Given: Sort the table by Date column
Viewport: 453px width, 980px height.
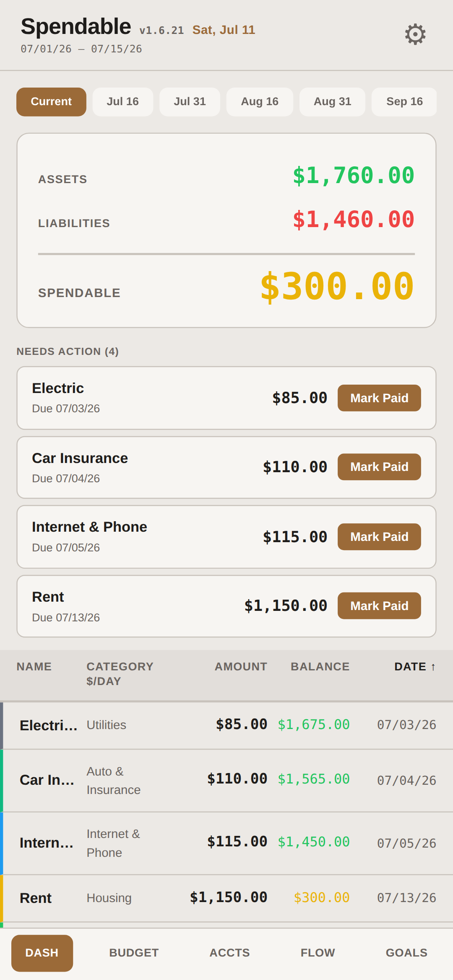Looking at the screenshot, I should pyautogui.click(x=415, y=667).
